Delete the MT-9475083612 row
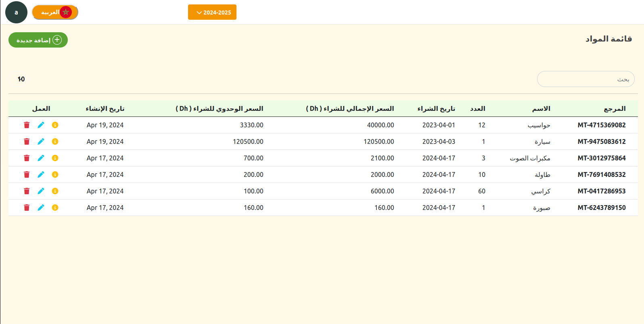The width and height of the screenshot is (644, 324). [27, 141]
